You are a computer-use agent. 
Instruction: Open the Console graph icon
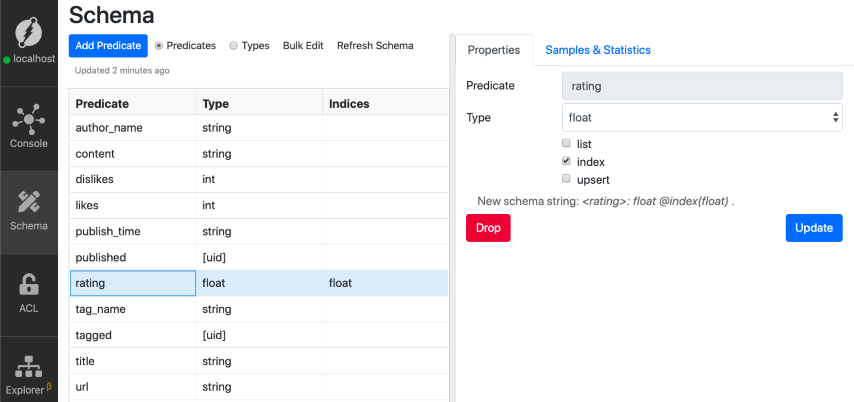pyautogui.click(x=28, y=119)
